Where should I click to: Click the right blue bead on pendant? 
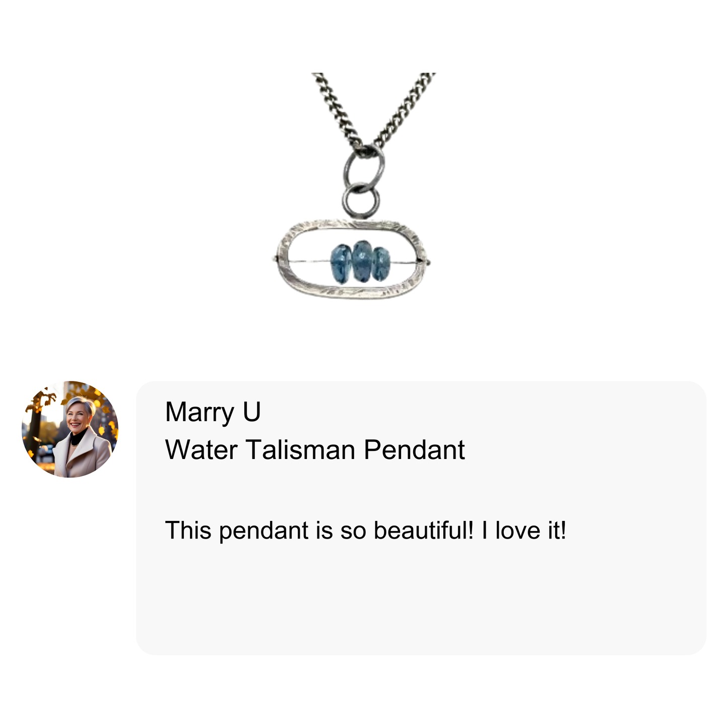(381, 263)
